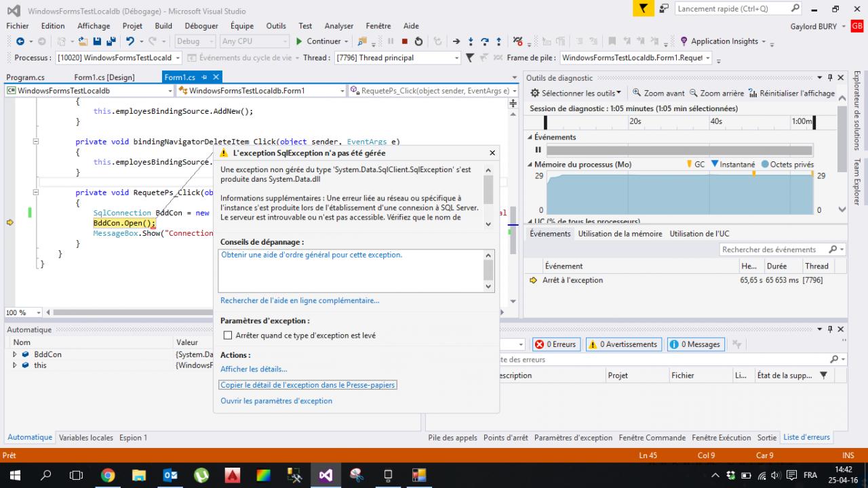
Task: Open the Frame de pile dropdown
Action: coord(636,58)
